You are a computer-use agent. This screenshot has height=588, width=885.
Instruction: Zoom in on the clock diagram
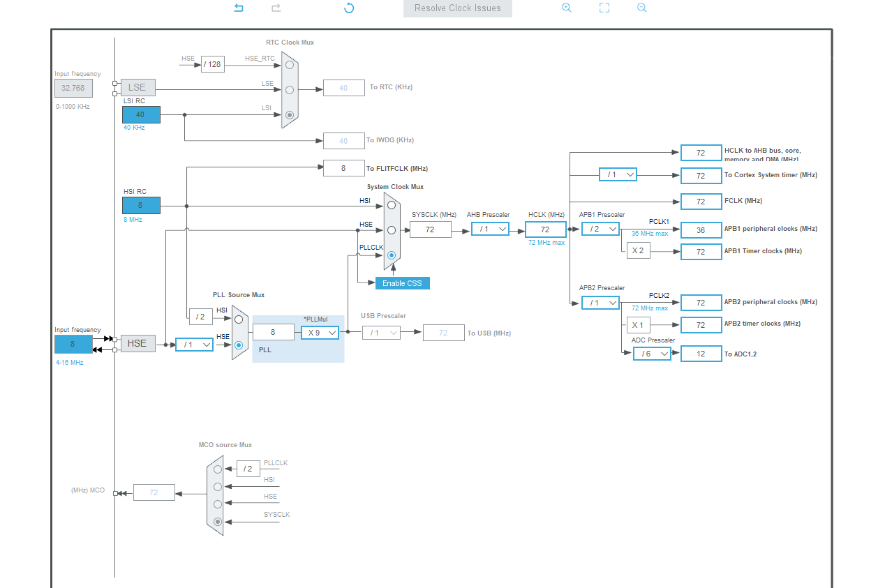pyautogui.click(x=567, y=8)
